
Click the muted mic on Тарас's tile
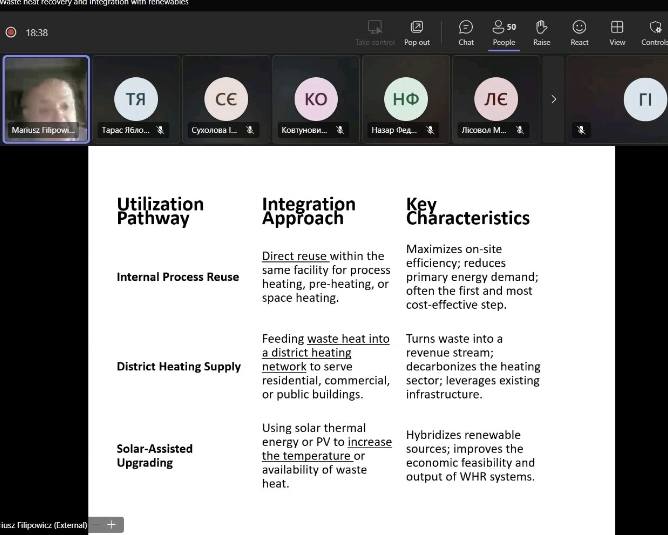(160, 130)
